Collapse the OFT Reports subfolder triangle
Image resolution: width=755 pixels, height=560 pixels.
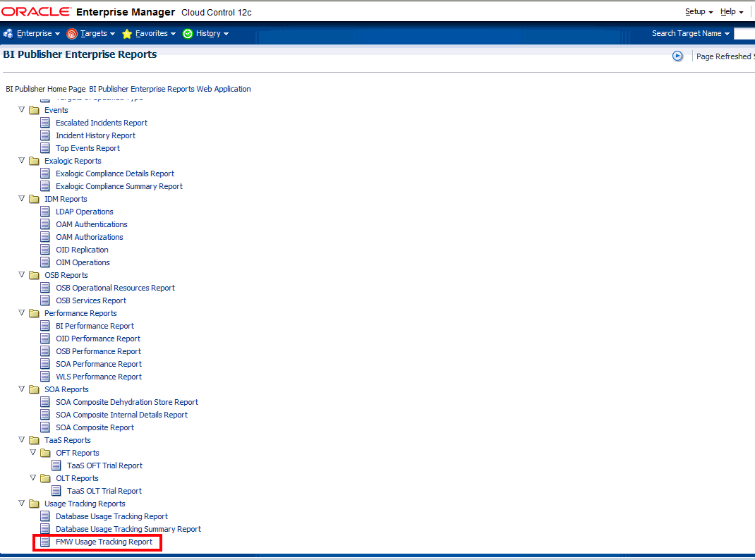point(32,453)
